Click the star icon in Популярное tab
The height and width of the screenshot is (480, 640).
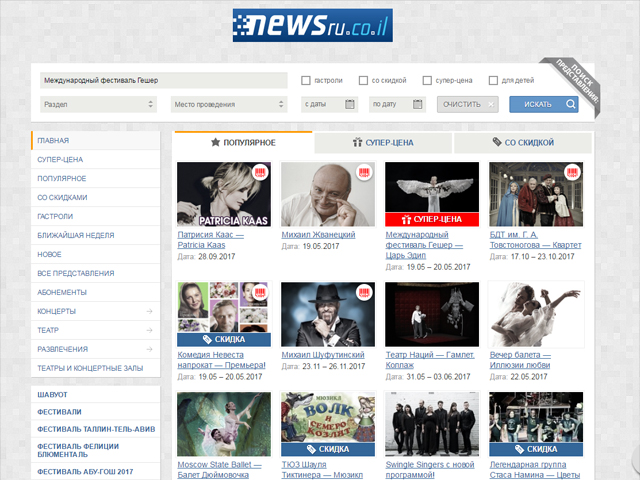pos(215,142)
